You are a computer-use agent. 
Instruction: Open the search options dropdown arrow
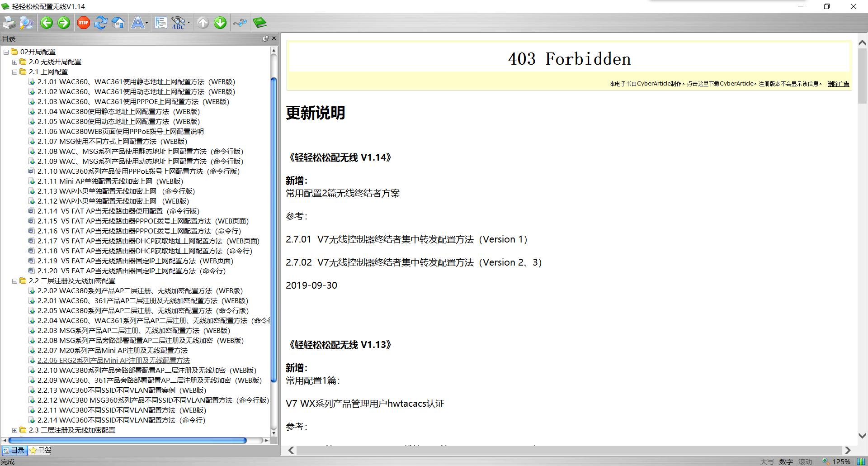click(189, 23)
